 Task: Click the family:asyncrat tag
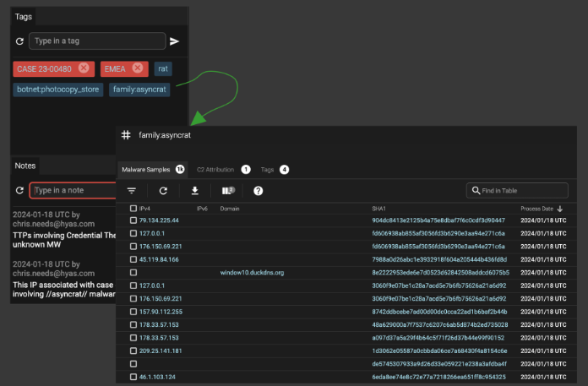[139, 89]
